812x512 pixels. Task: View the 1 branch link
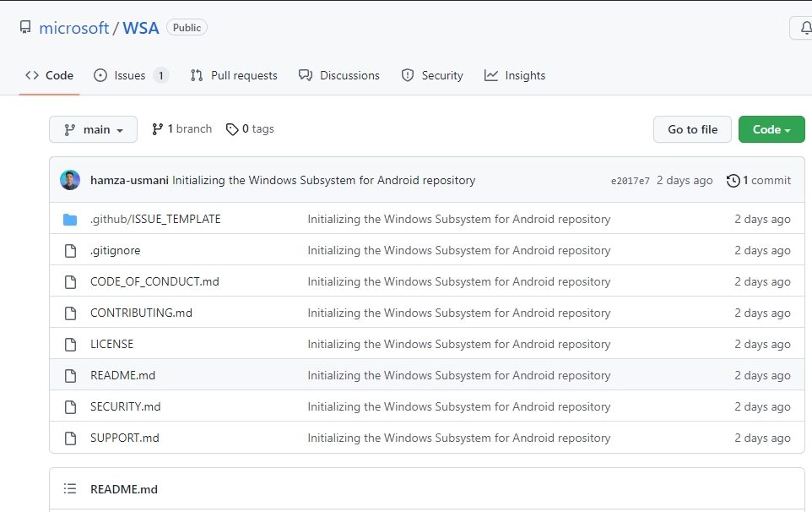pos(181,129)
